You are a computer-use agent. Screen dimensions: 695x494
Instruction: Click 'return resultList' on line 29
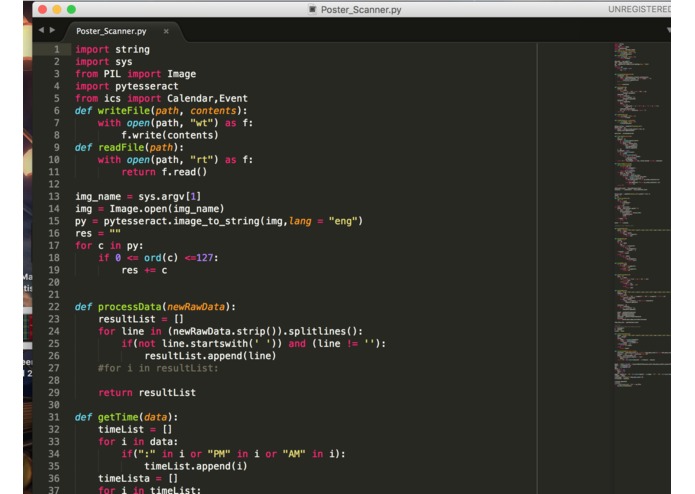tap(147, 393)
